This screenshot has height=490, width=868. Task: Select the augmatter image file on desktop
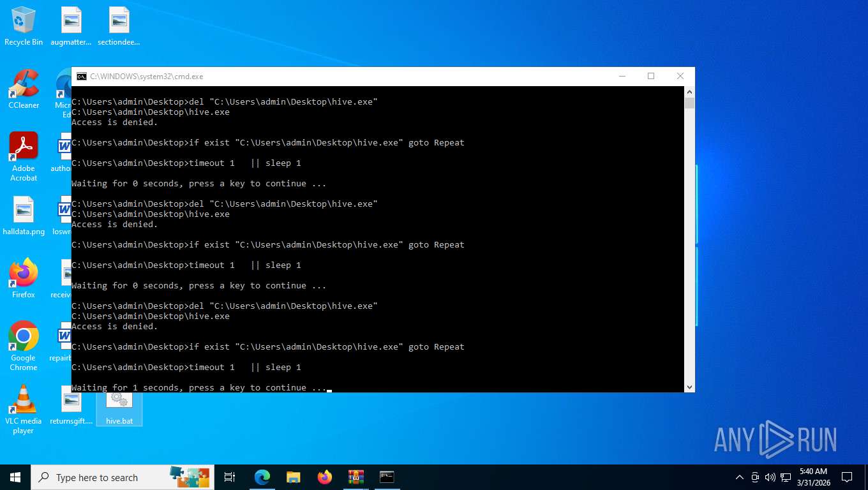pyautogui.click(x=71, y=26)
